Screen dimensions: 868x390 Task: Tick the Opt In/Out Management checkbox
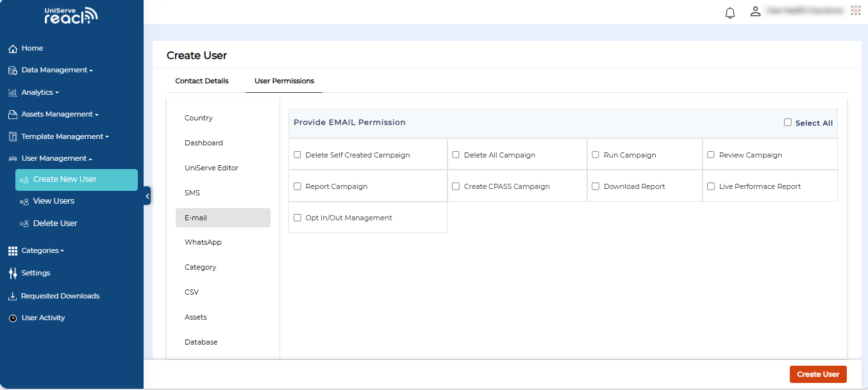point(297,218)
